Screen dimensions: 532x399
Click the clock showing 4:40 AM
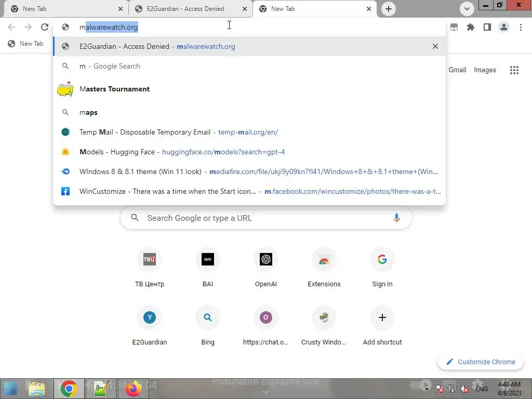tap(509, 389)
